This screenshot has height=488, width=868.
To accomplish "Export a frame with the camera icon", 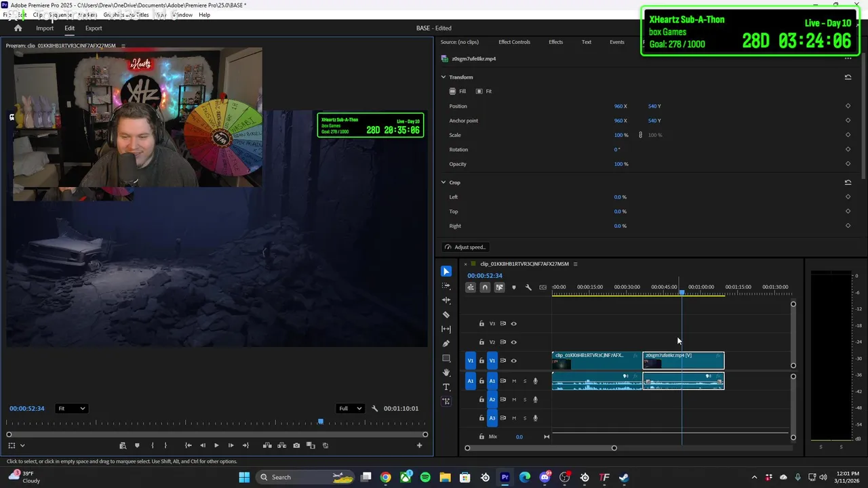I will (296, 445).
